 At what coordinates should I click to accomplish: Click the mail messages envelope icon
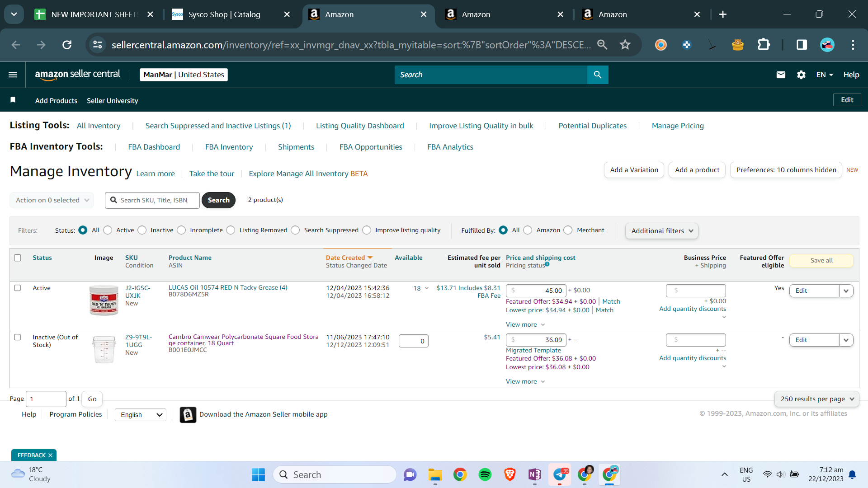point(781,75)
